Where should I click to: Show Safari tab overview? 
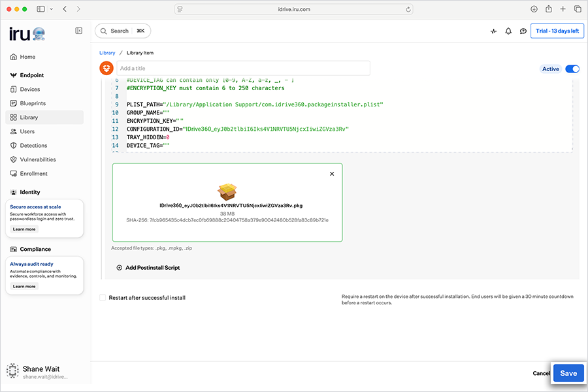(578, 9)
